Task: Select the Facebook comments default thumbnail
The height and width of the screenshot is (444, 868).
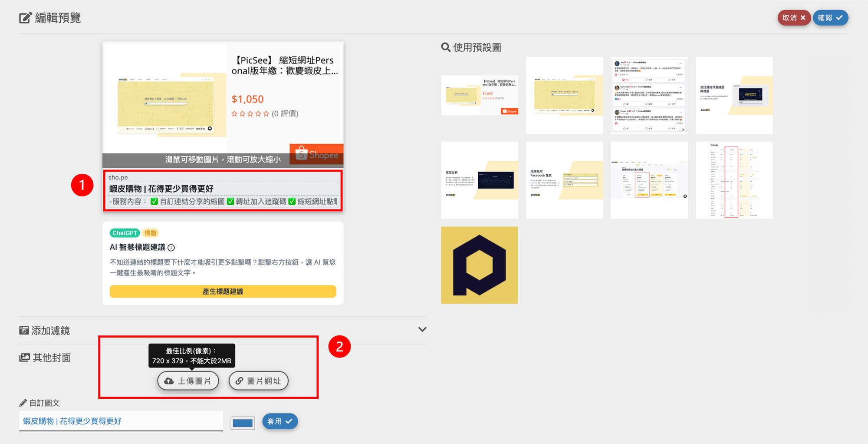Action: [649, 95]
